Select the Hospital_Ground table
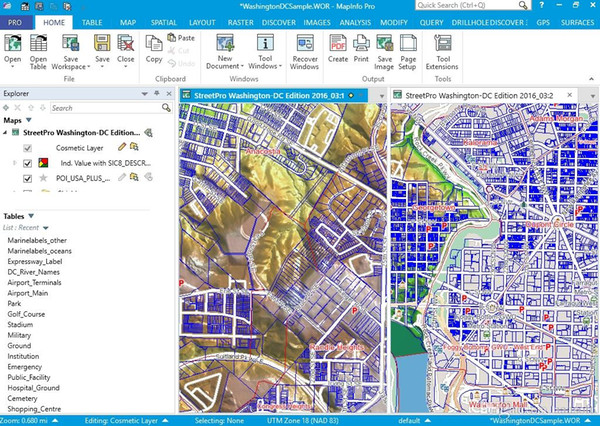 (34, 388)
